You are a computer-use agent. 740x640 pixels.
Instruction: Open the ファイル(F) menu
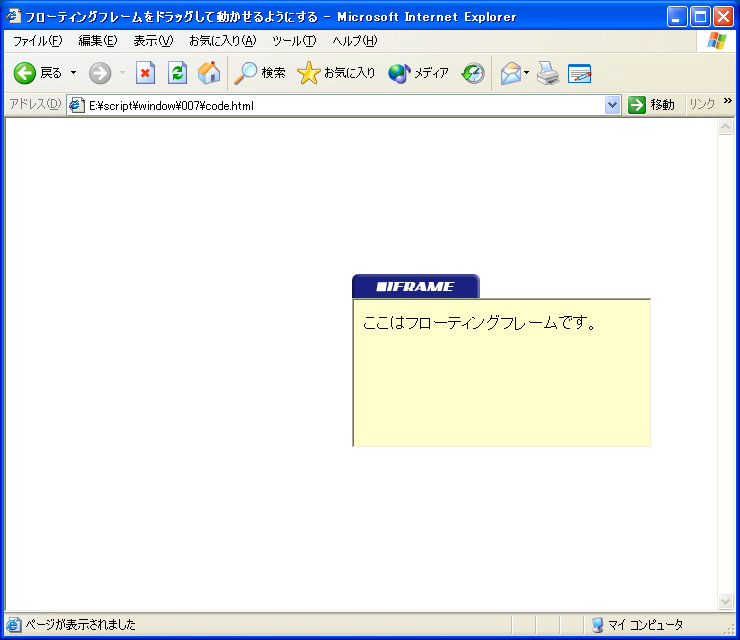pos(37,41)
